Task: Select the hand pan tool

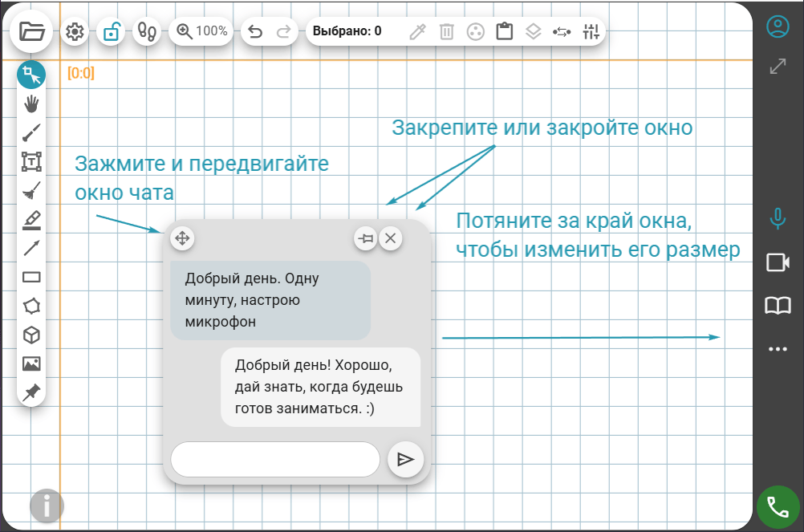Action: click(x=31, y=104)
